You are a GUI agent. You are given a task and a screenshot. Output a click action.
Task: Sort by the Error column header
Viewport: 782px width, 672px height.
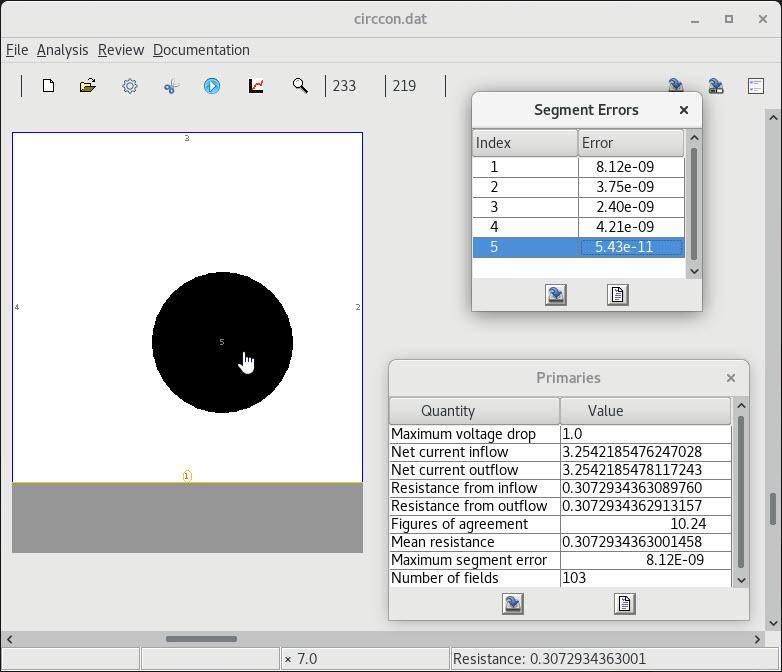pyautogui.click(x=630, y=143)
